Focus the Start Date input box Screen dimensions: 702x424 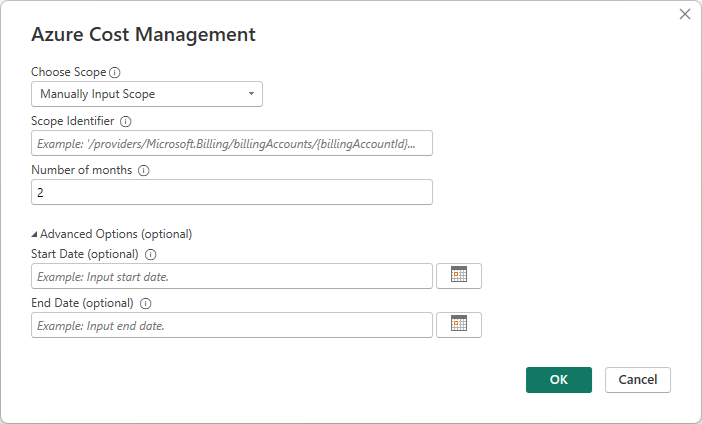coord(232,276)
